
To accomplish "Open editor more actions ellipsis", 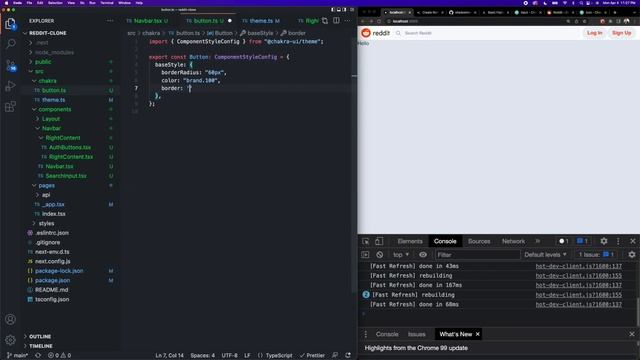I will click(347, 20).
